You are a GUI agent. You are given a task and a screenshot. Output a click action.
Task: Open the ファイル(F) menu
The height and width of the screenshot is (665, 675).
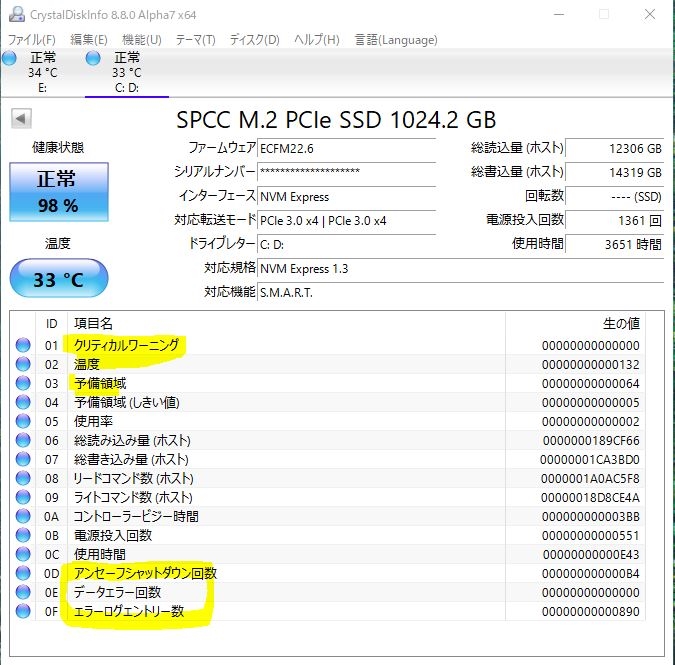(x=32, y=40)
